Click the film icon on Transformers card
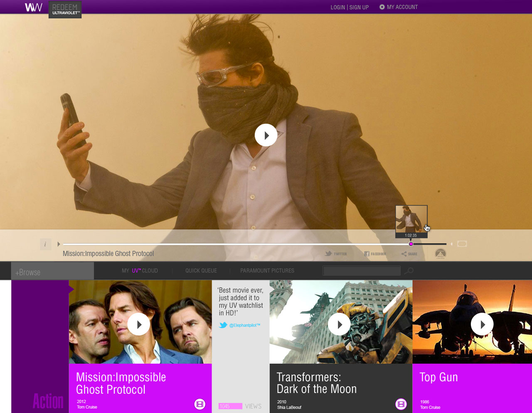 pyautogui.click(x=401, y=404)
